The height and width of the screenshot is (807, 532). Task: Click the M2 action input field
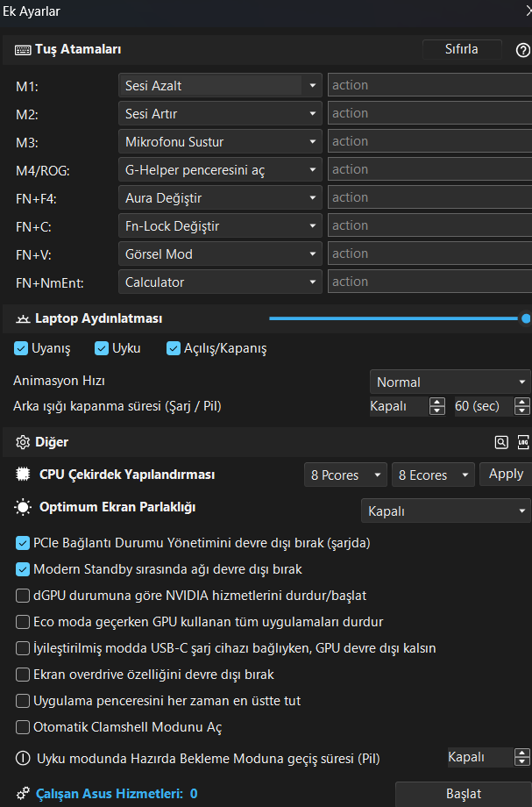point(429,113)
